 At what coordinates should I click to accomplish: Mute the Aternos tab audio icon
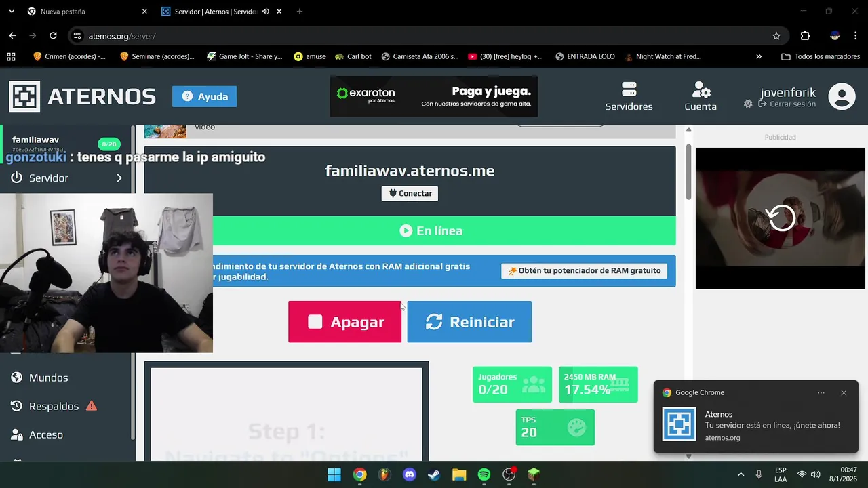(x=265, y=12)
